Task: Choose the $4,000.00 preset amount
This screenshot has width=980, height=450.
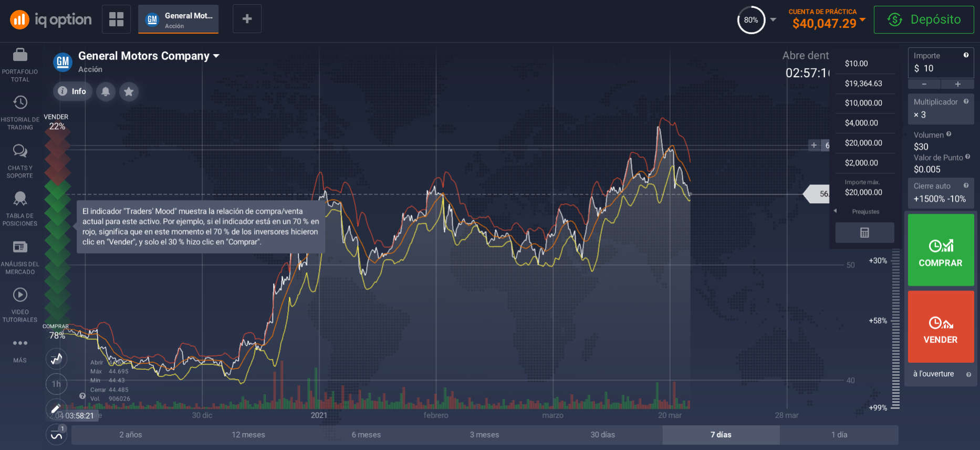Action: (x=865, y=123)
